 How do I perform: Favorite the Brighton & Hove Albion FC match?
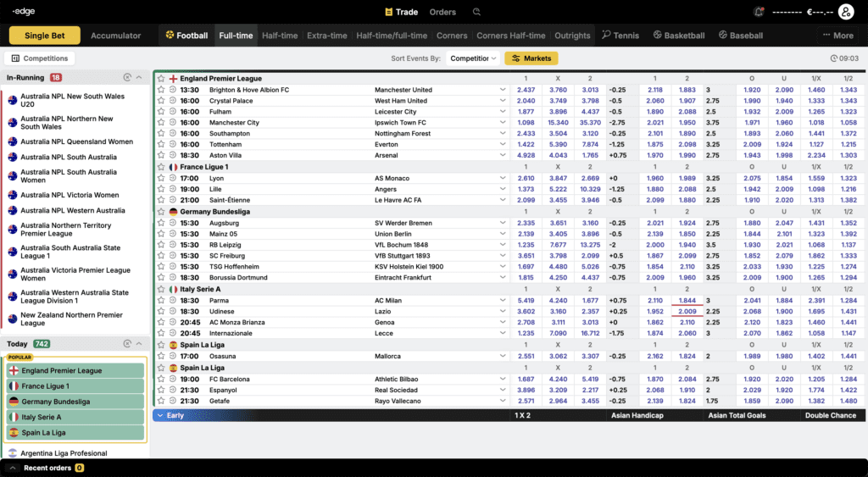tap(161, 90)
